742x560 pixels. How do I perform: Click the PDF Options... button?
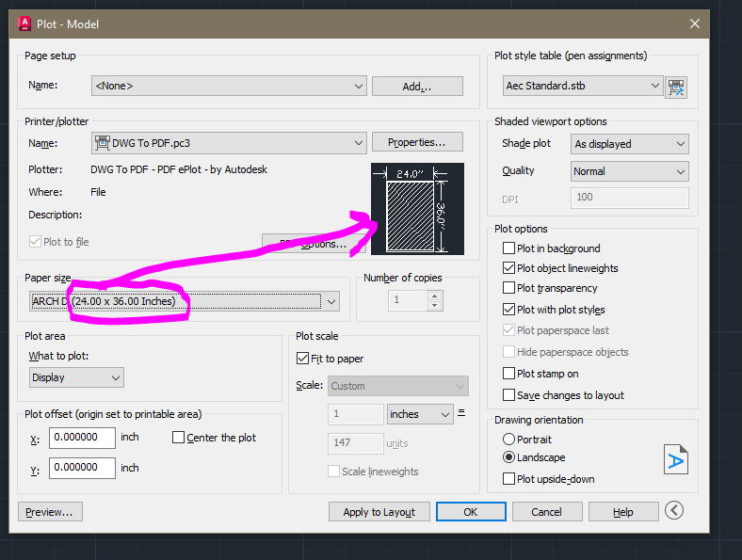pos(314,244)
